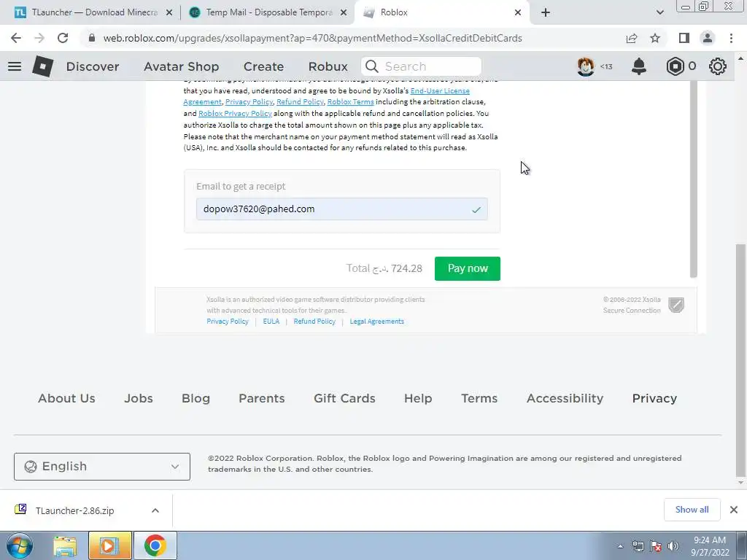Viewport: 747px width, 560px height.
Task: Bookmark this page with the star icon
Action: click(x=655, y=38)
